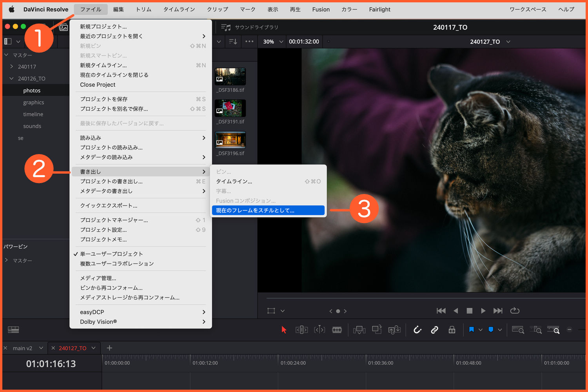Click the custom zoom icon
This screenshot has height=392, width=588.
point(554,330)
